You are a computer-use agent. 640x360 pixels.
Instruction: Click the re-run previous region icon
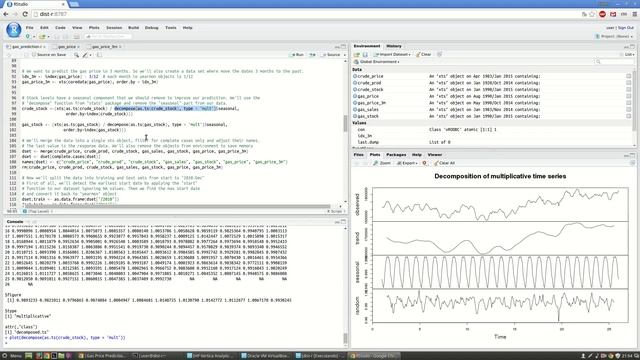click(313, 55)
